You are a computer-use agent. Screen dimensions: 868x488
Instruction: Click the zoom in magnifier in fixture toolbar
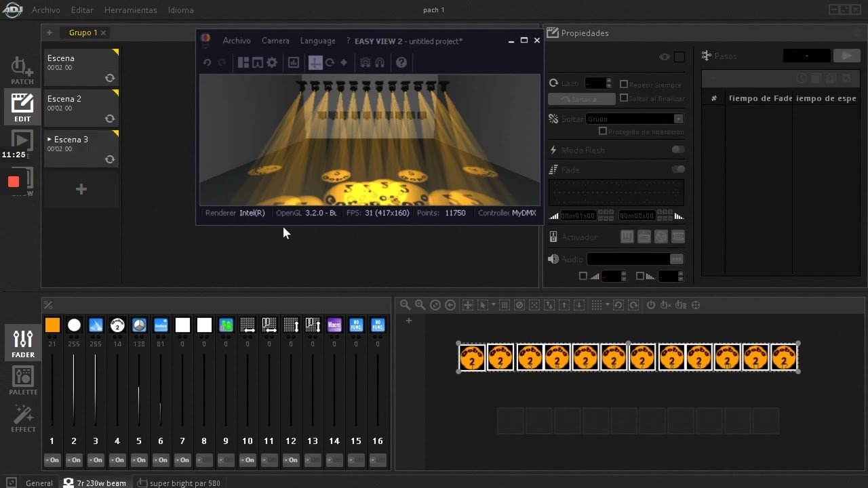click(x=420, y=305)
